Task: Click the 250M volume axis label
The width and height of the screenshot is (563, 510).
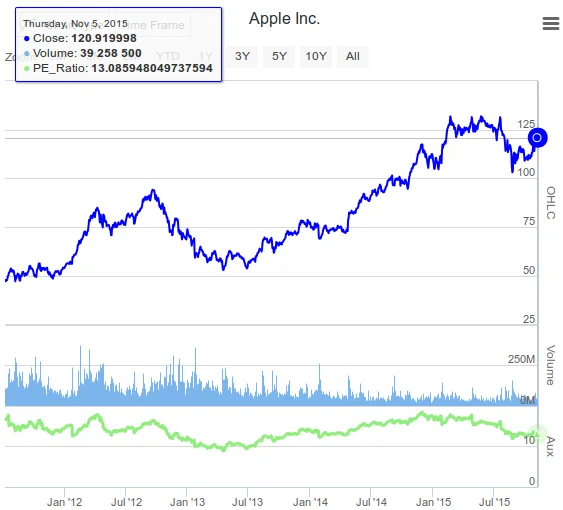Action: coord(521,359)
